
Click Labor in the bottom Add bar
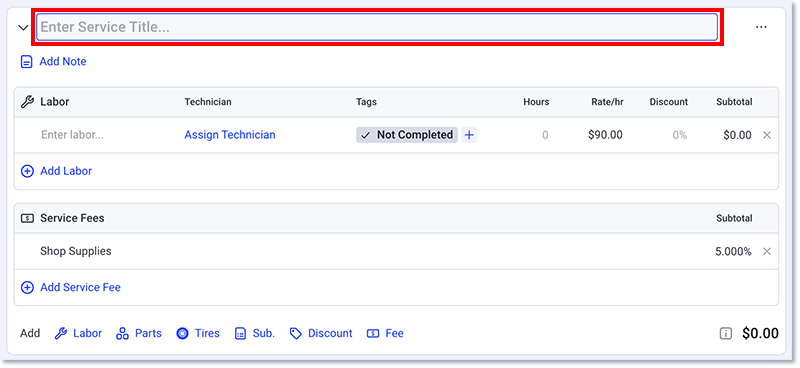pyautogui.click(x=87, y=333)
